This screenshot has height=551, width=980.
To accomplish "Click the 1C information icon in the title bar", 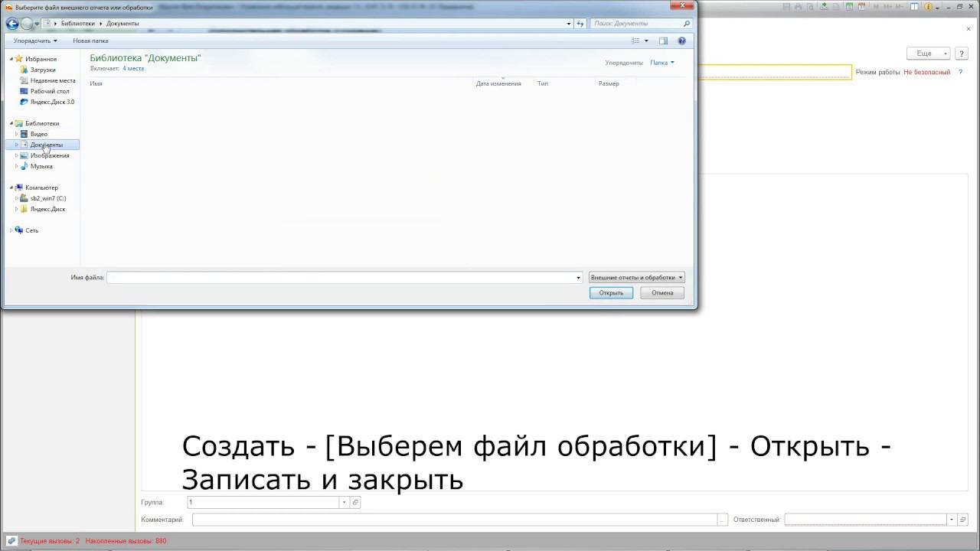I will pyautogui.click(x=928, y=7).
